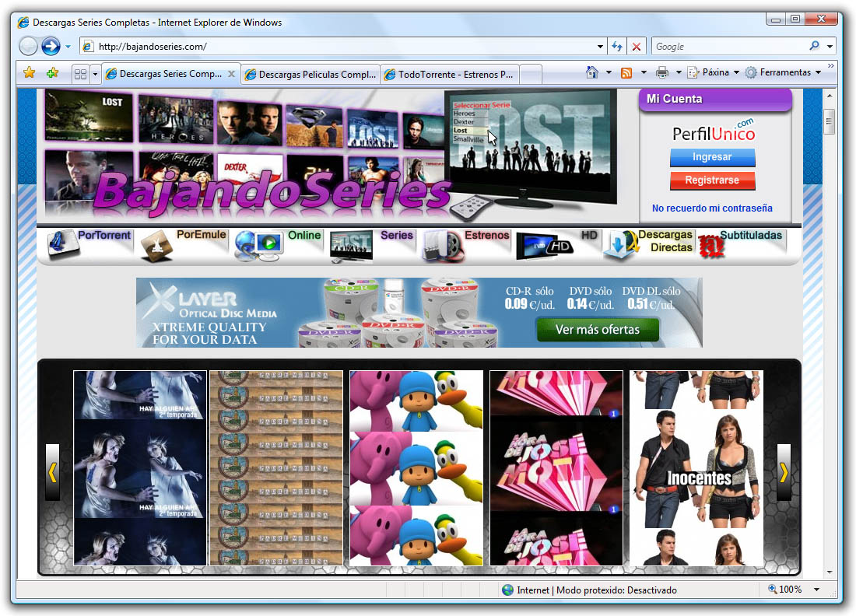The image size is (856, 616).
Task: Click the blue Ingresar button
Action: pyautogui.click(x=712, y=157)
